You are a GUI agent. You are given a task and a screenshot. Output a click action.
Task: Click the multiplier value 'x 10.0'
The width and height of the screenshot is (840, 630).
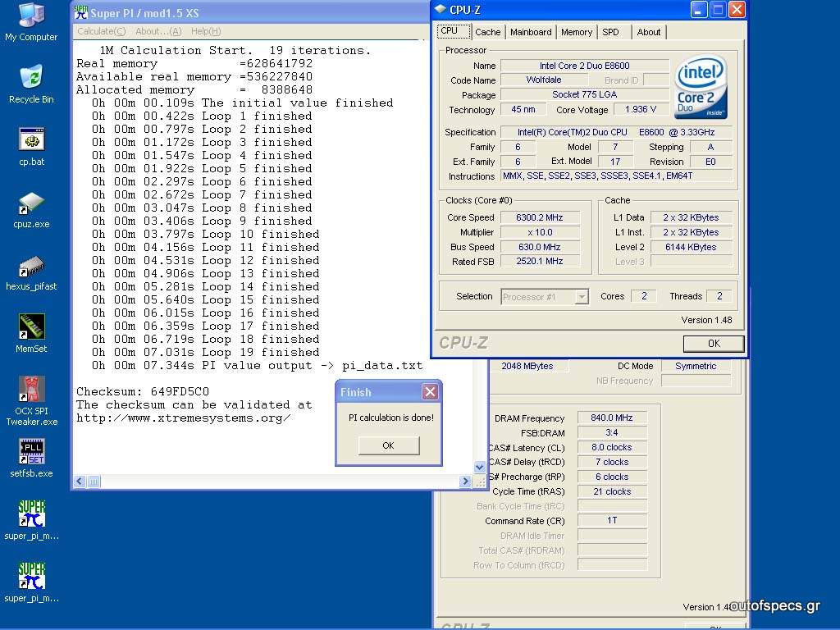[540, 232]
